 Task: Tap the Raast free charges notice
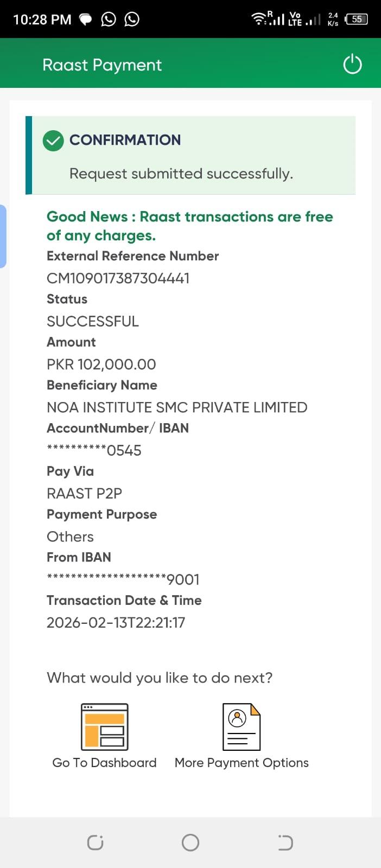189,226
